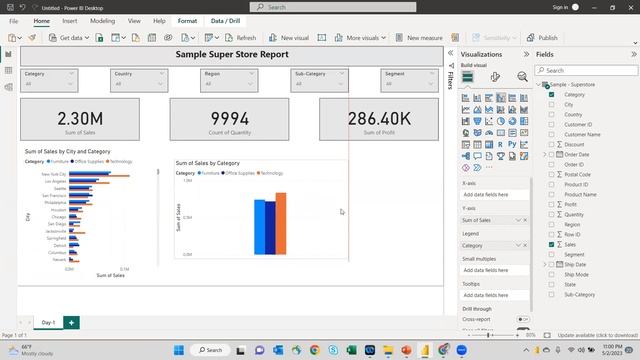Select the Gauge visual icon
The width and height of the screenshot is (640, 360).
pyautogui.click(x=489, y=133)
